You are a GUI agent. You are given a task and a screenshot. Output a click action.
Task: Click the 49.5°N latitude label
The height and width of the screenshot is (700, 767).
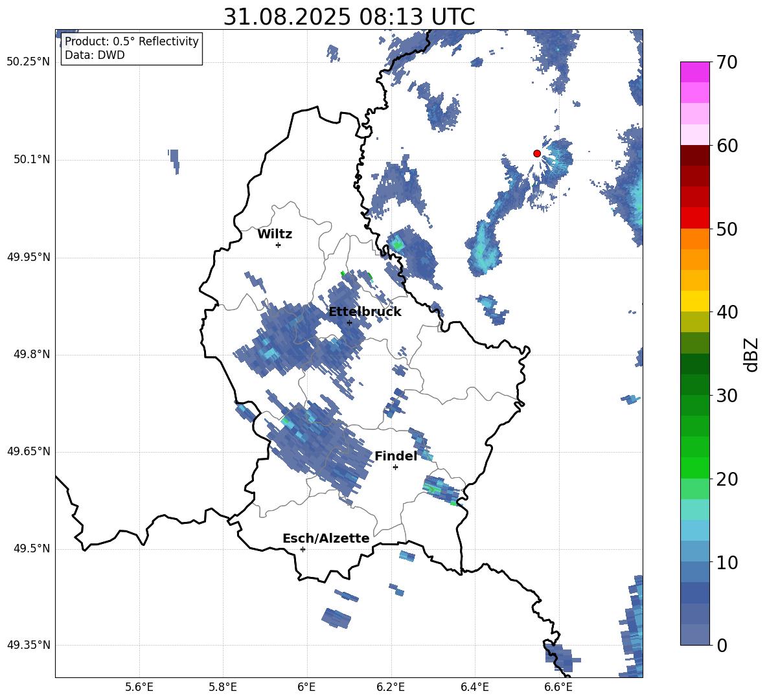click(32, 548)
